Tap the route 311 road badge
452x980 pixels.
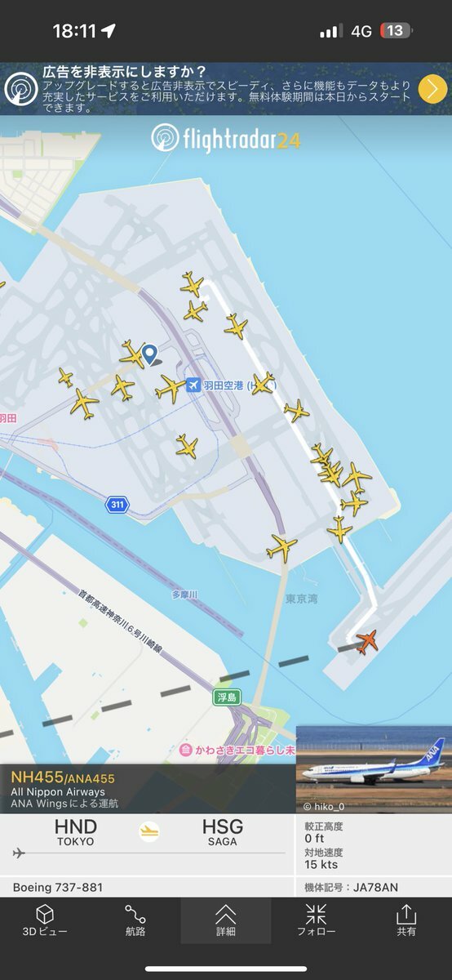coord(117,505)
